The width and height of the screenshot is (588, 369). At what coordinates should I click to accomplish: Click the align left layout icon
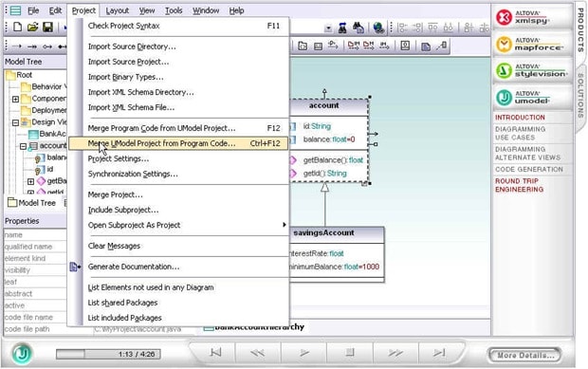click(402, 28)
